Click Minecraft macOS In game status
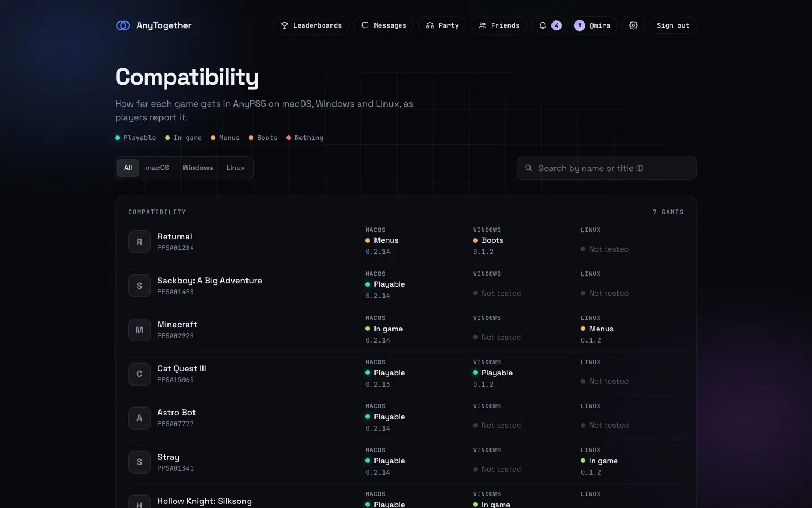 [384, 329]
